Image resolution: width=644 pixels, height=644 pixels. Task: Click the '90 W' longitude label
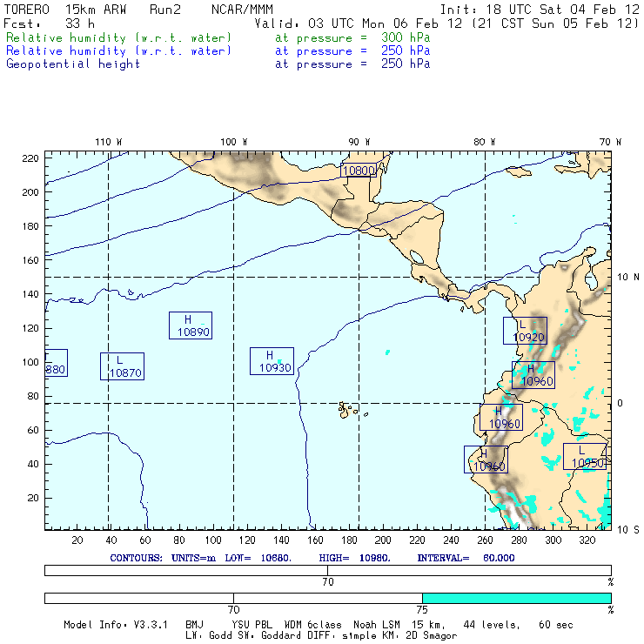tap(359, 142)
